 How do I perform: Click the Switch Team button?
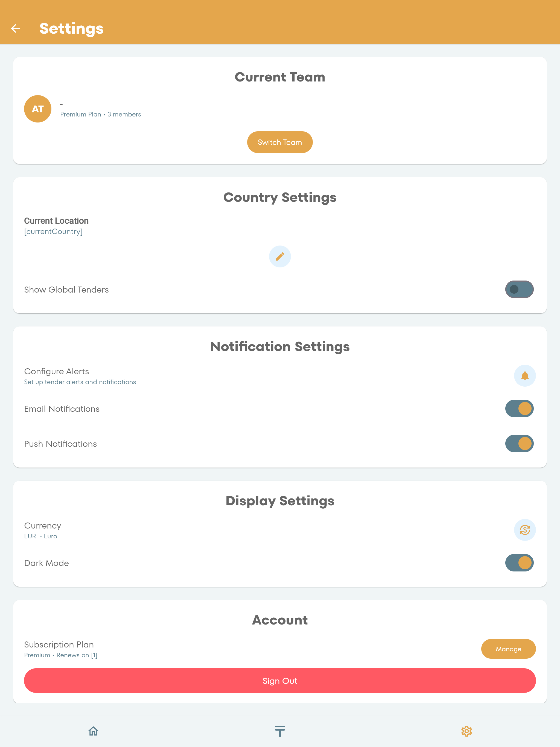pyautogui.click(x=280, y=142)
